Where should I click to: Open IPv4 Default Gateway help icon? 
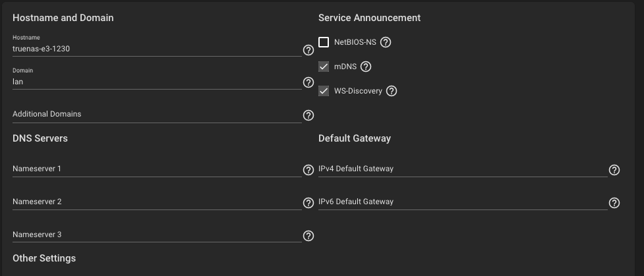tap(614, 170)
